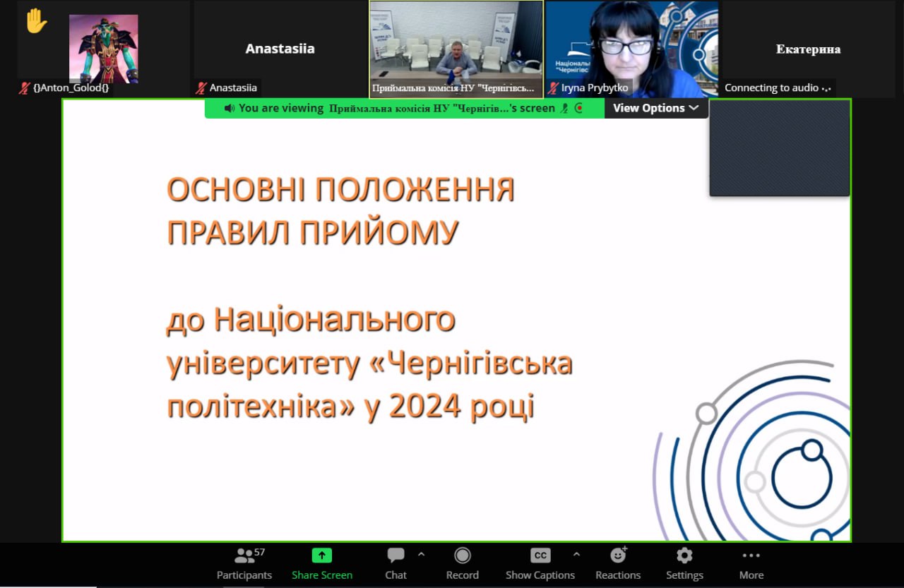Click the muted microphone icon beside {}Anton_Golod{}
904x588 pixels.
pyautogui.click(x=25, y=88)
